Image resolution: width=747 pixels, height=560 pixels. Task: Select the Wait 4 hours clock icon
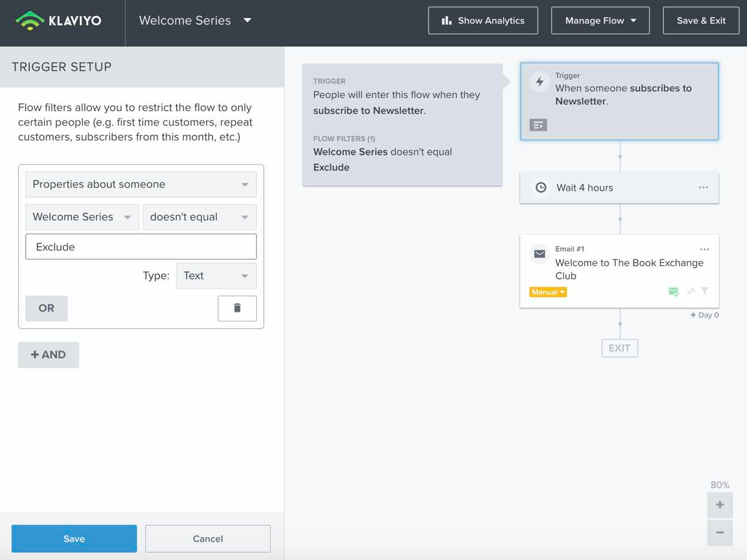541,188
